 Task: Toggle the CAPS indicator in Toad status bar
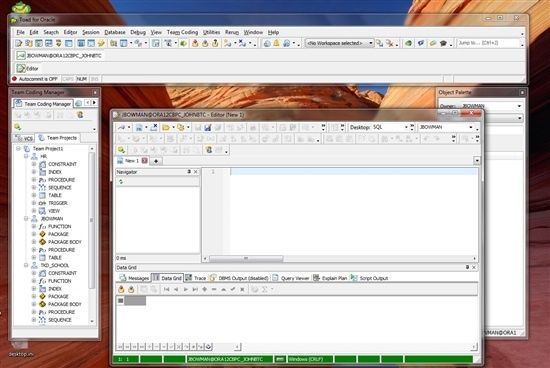pyautogui.click(x=68, y=79)
